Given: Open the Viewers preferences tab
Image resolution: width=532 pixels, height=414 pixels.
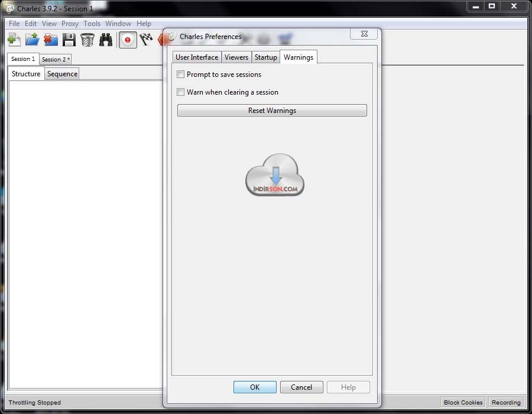Looking at the screenshot, I should pyautogui.click(x=236, y=57).
